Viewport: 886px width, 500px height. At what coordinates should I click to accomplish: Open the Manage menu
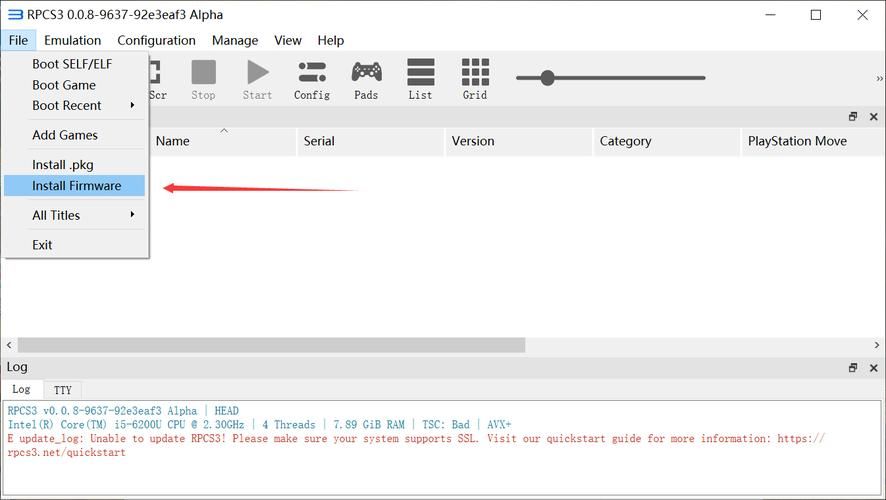pyautogui.click(x=235, y=40)
